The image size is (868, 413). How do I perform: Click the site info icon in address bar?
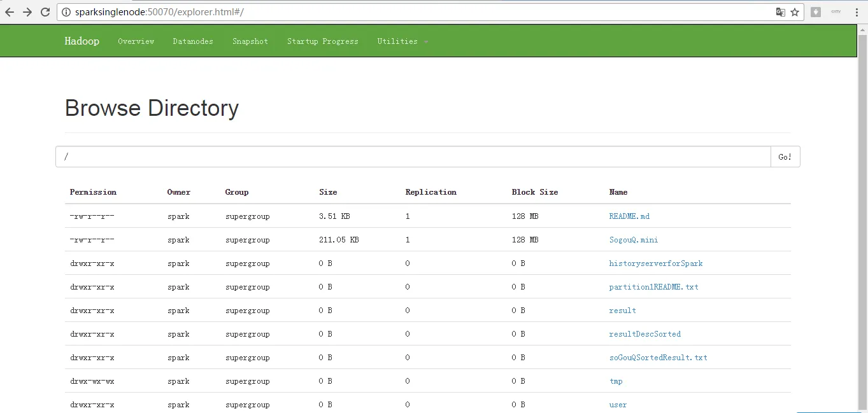pos(67,12)
